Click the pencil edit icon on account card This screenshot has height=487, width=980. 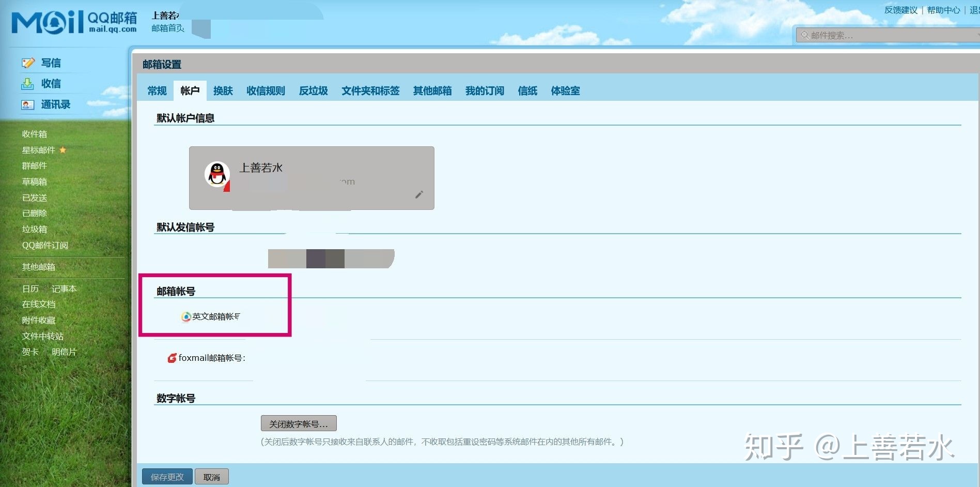[419, 194]
